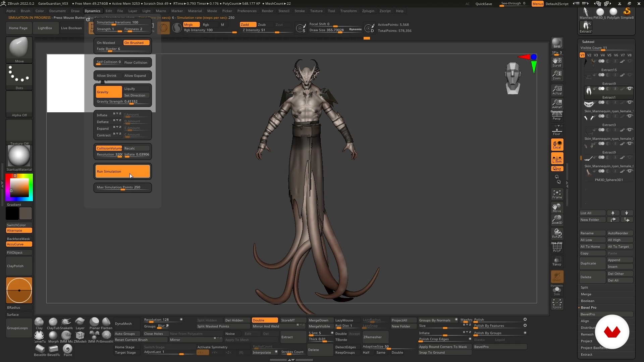Open the Dots stroke selector
The image size is (644, 362).
coord(19,77)
